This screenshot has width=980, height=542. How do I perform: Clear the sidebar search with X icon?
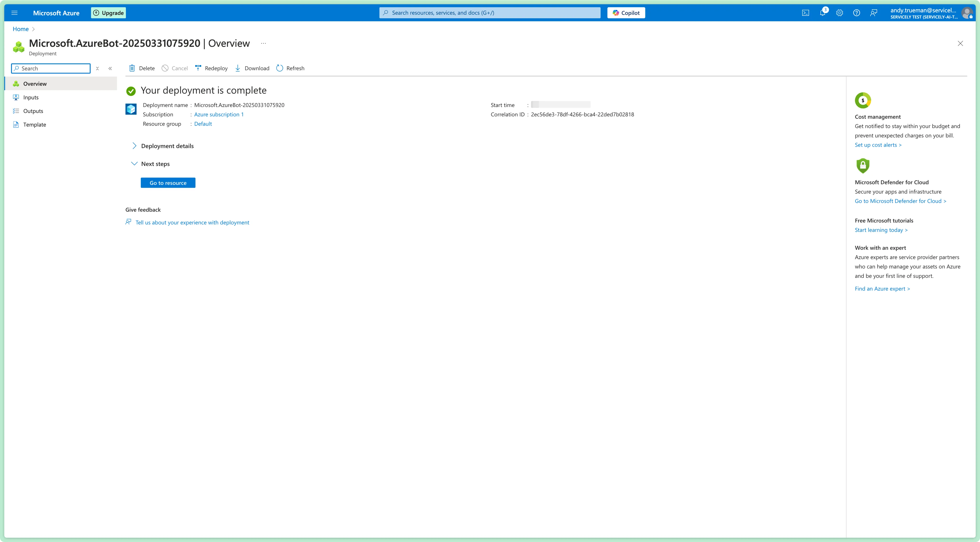point(97,68)
